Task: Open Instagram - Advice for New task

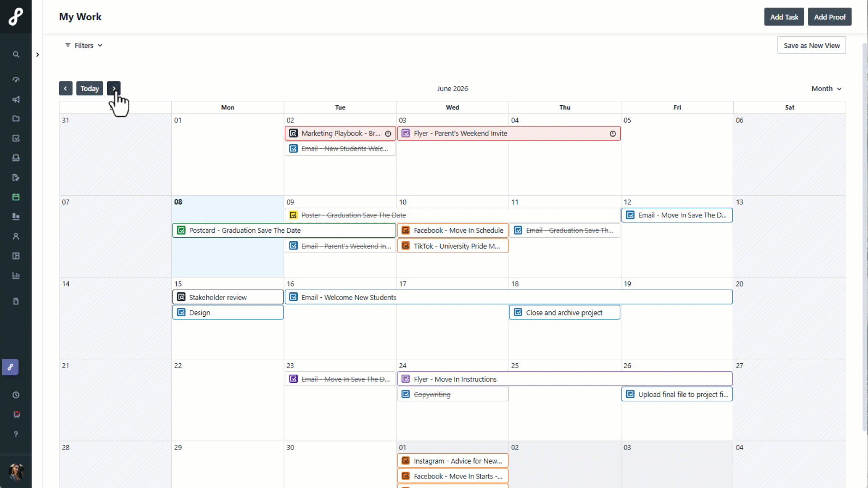Action: point(453,461)
